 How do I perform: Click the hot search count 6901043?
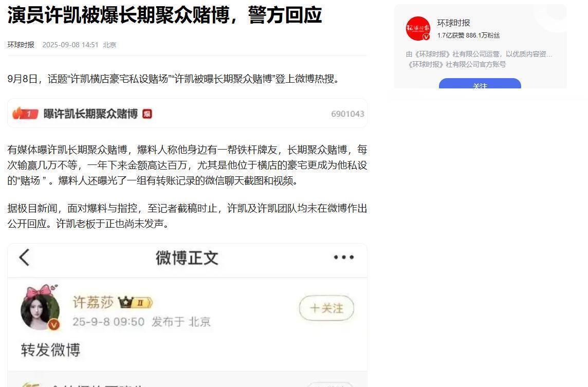click(347, 114)
